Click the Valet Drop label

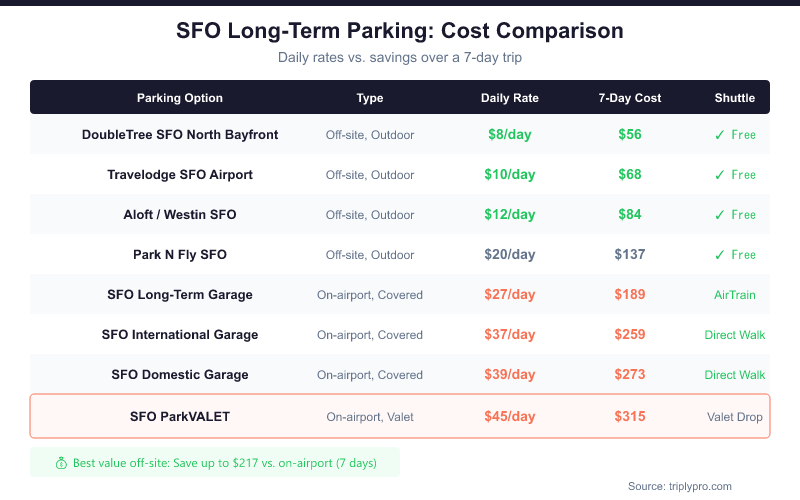click(735, 417)
